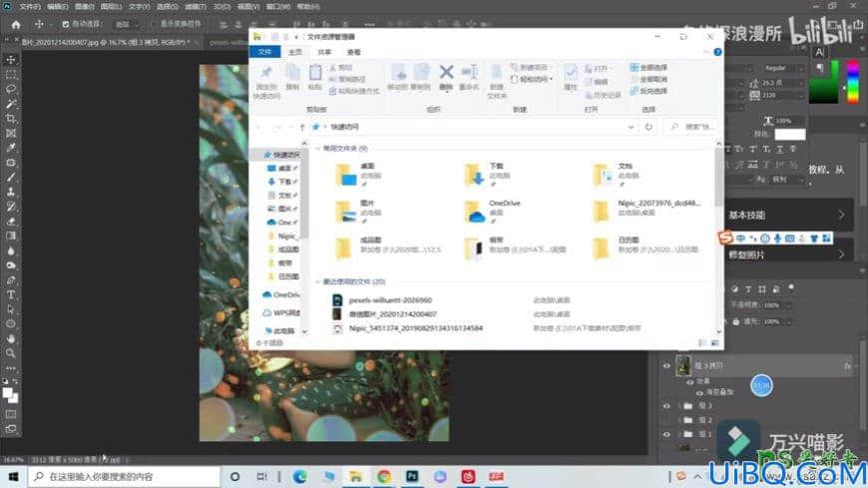Click the red X delete icon in Explorer ribbon

[446, 72]
